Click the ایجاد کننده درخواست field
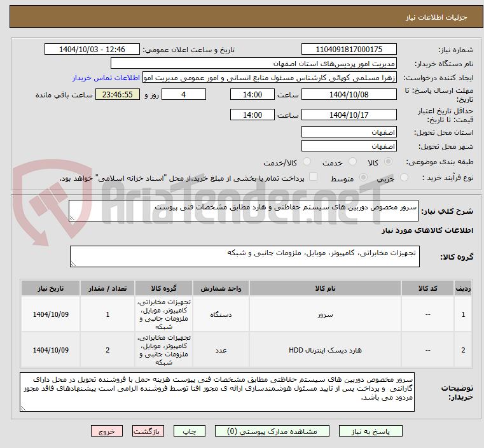Viewport: 484px width, 448px height. click(270, 78)
